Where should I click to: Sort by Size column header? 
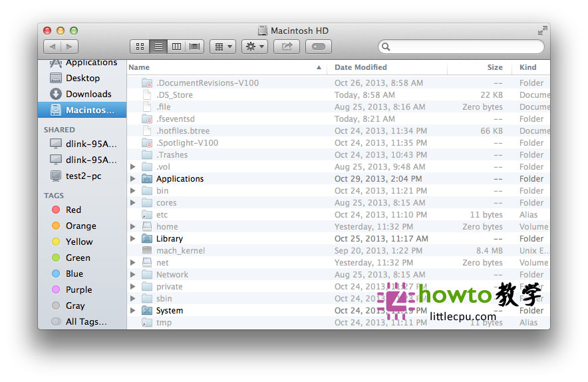(x=480, y=67)
